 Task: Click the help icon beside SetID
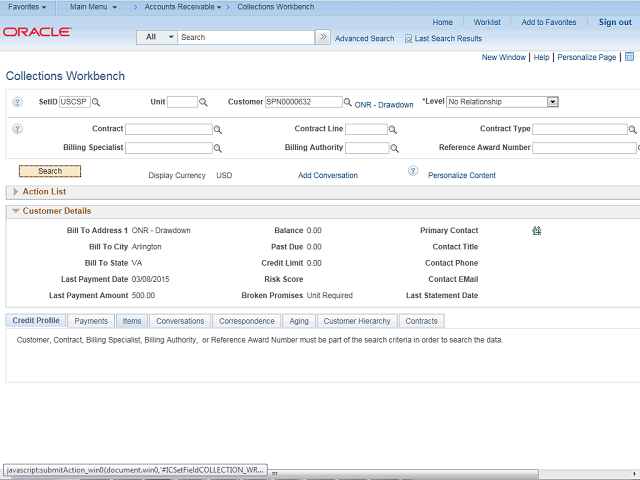coord(17,102)
